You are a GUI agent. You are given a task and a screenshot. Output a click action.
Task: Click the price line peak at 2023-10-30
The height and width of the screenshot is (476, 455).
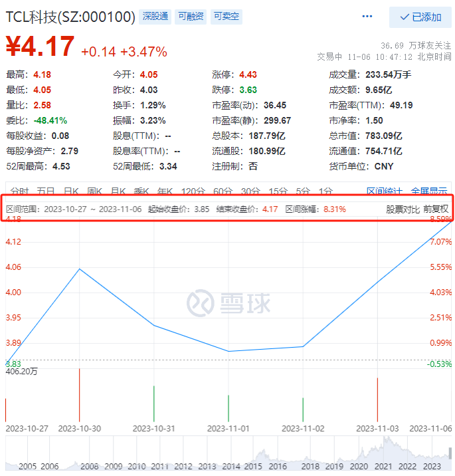click(x=80, y=269)
